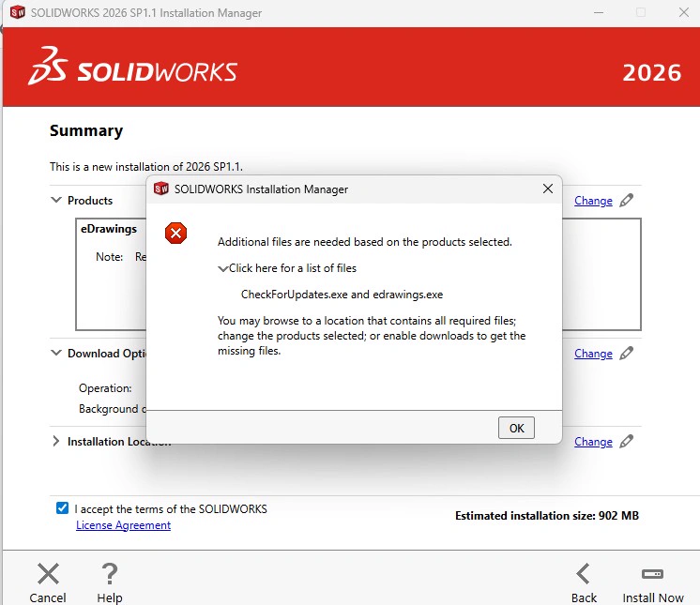Click the Help question mark icon

(x=110, y=574)
